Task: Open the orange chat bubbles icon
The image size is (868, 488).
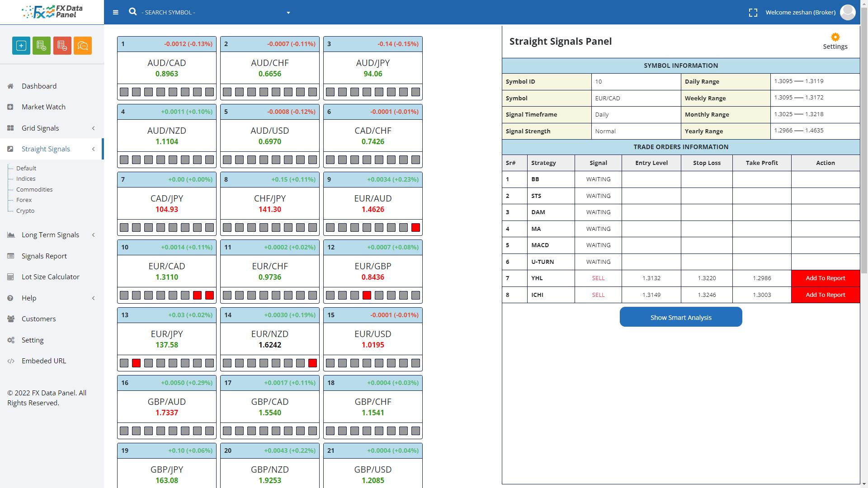Action: 83,46
